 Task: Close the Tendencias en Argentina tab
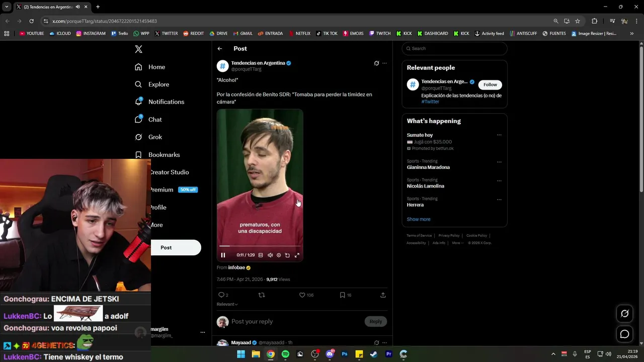click(86, 7)
